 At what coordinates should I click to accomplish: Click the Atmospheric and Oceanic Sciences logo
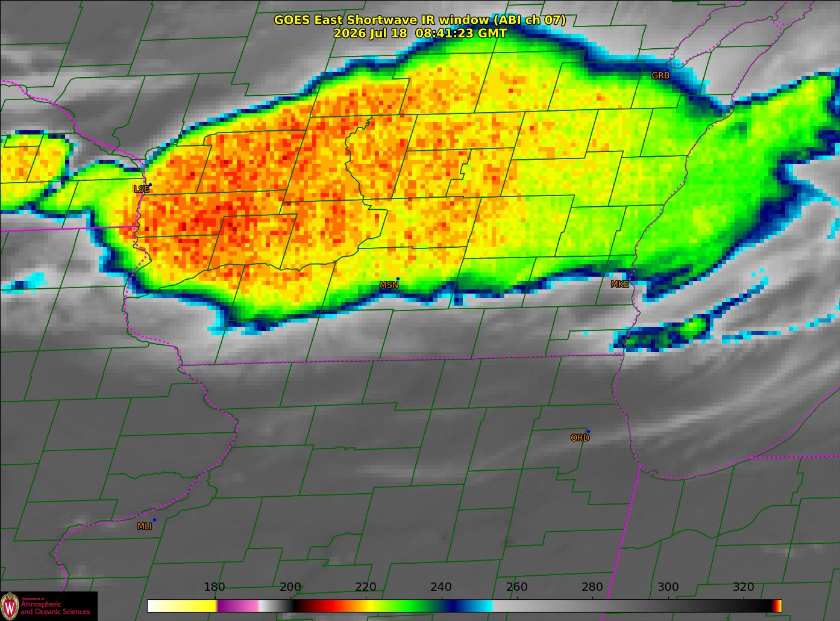48,606
